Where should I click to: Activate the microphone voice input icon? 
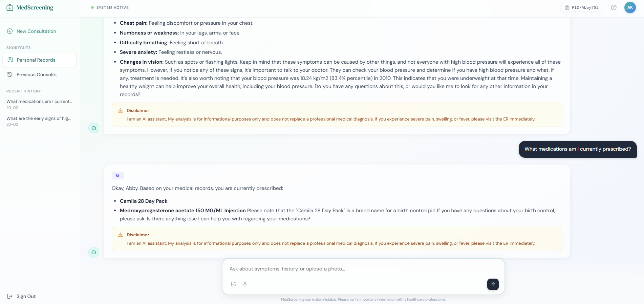[245, 284]
